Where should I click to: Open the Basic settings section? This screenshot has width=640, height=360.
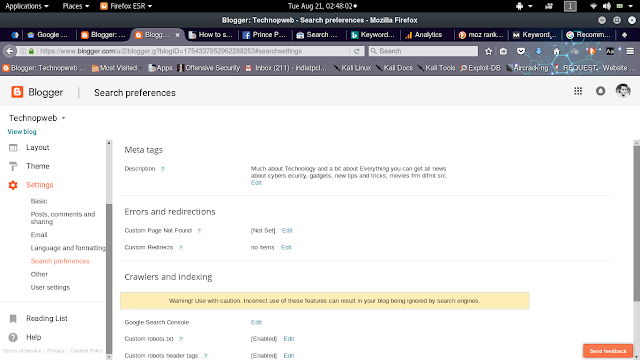(39, 201)
